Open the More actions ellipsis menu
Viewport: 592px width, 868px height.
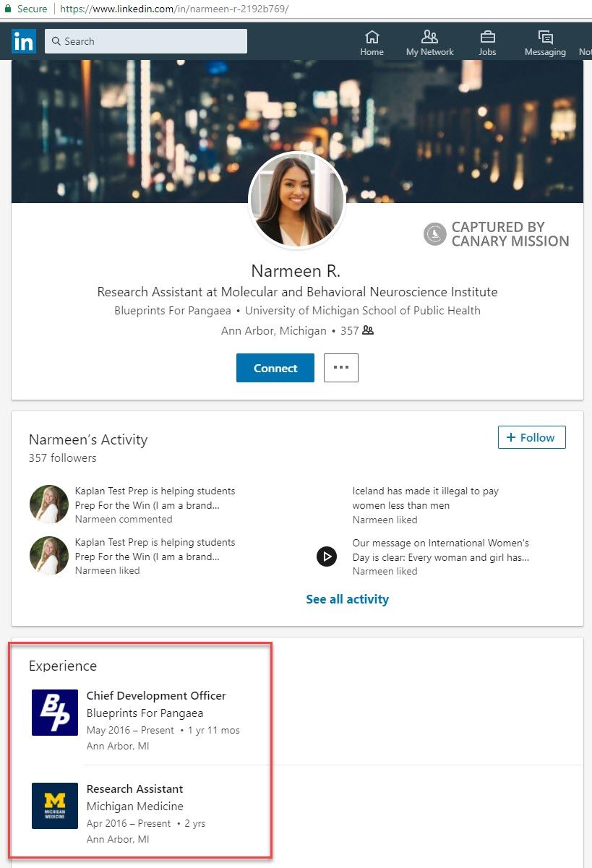[x=341, y=368]
